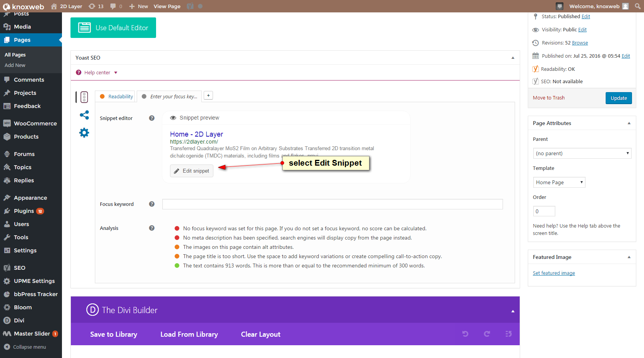Open the comments bubble in admin bar
Viewport: 644px width, 358px height.
coord(116,6)
